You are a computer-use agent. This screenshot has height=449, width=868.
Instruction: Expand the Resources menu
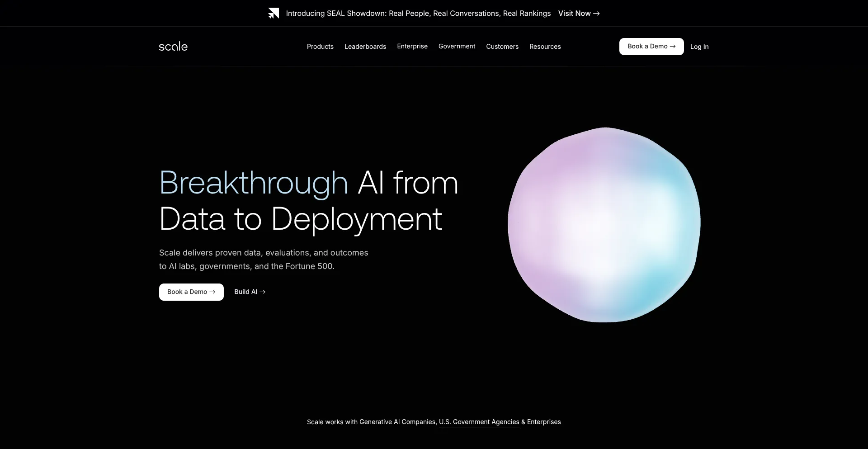tap(545, 47)
